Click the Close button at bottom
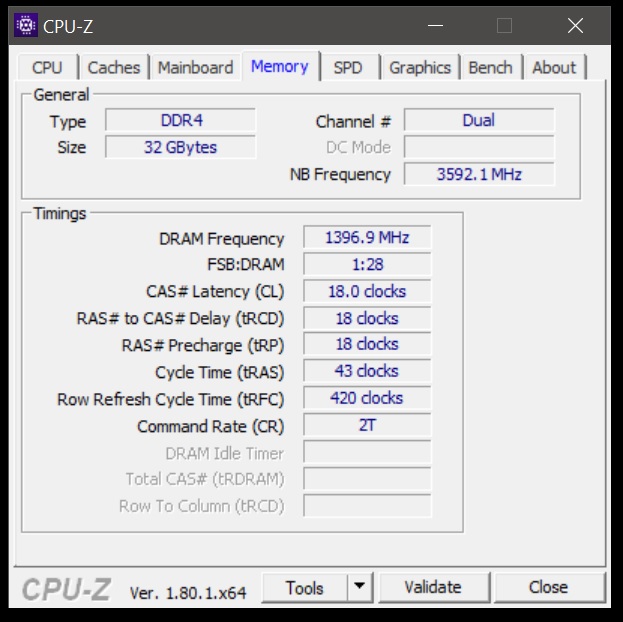The image size is (623, 622). [x=548, y=587]
